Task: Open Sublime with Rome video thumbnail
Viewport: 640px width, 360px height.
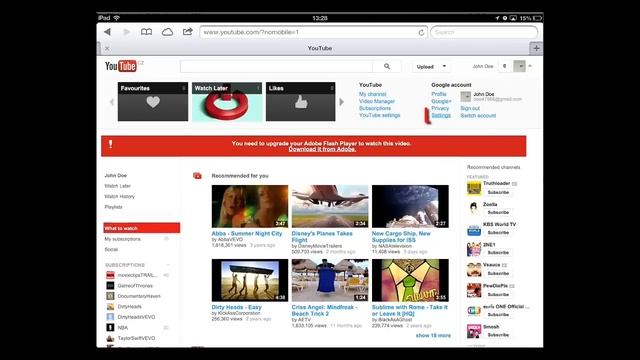Action: tap(410, 280)
